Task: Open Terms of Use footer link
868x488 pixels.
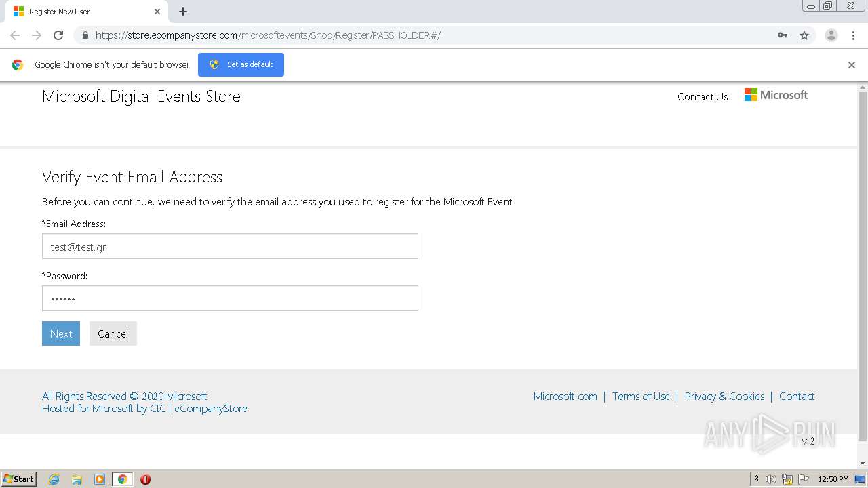Action: pos(641,396)
